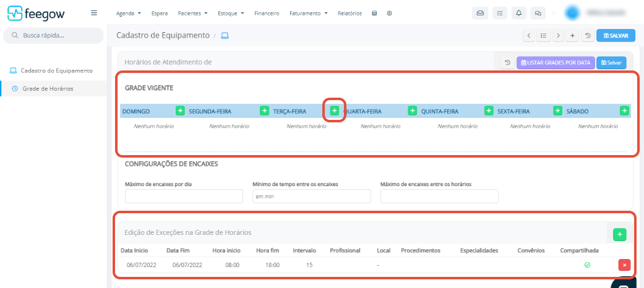
Task: Add schedule for DOMINGO
Action: coord(180,111)
